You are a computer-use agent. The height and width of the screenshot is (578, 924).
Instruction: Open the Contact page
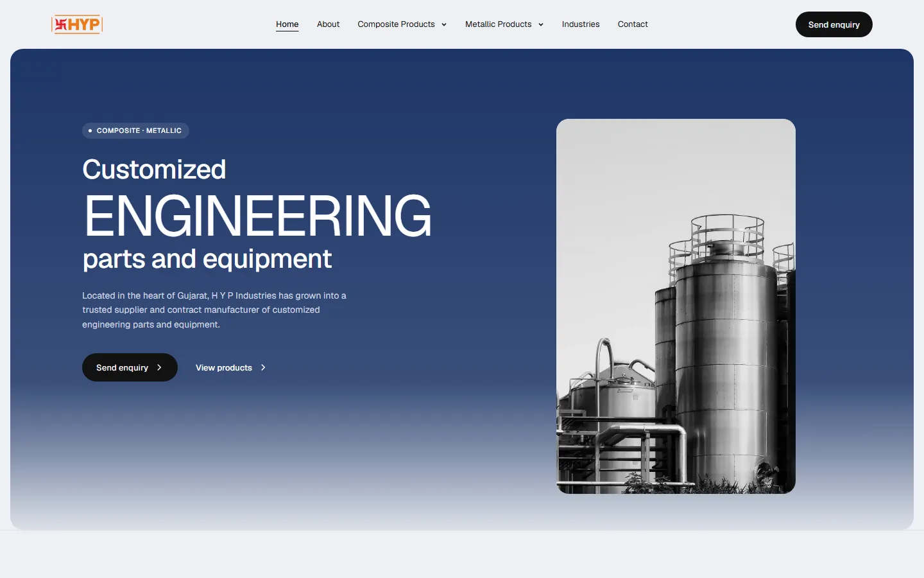click(633, 24)
